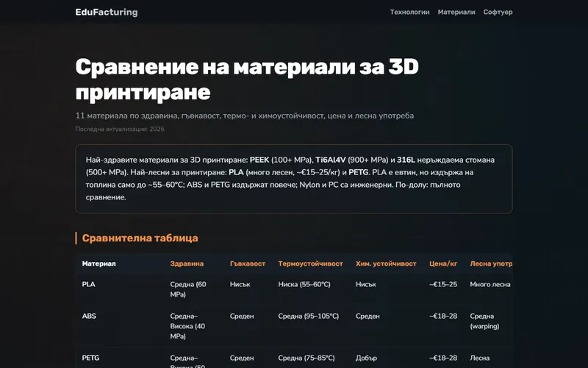The height and width of the screenshot is (368, 588).
Task: Click PLA heat cell 'Ниска (55–60°C)'
Action: [304, 284]
